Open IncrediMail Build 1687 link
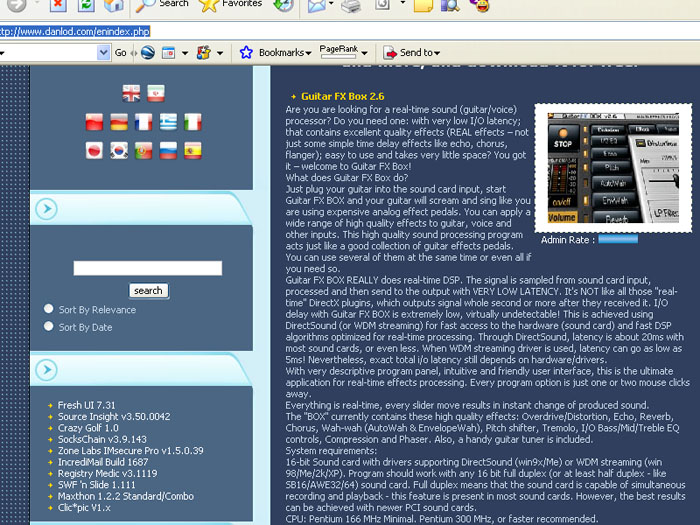 (103, 462)
